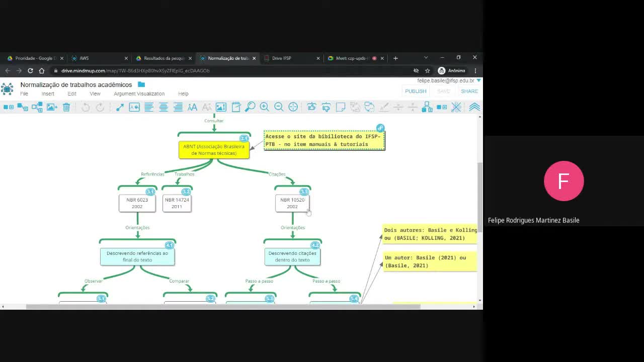Click the insert parent node toolbar icon
Viewport: 644px width, 362px height.
37,107
